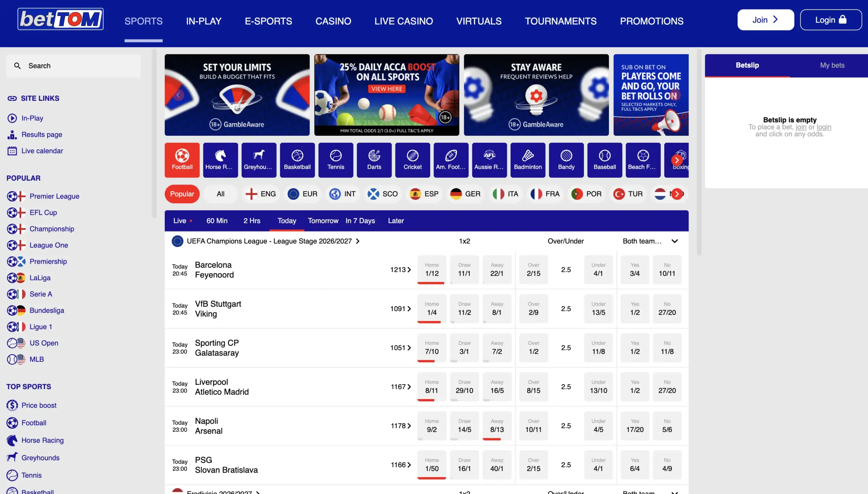Select Liverpool v Atletico Under 13/10
868x494 pixels.
(598, 387)
